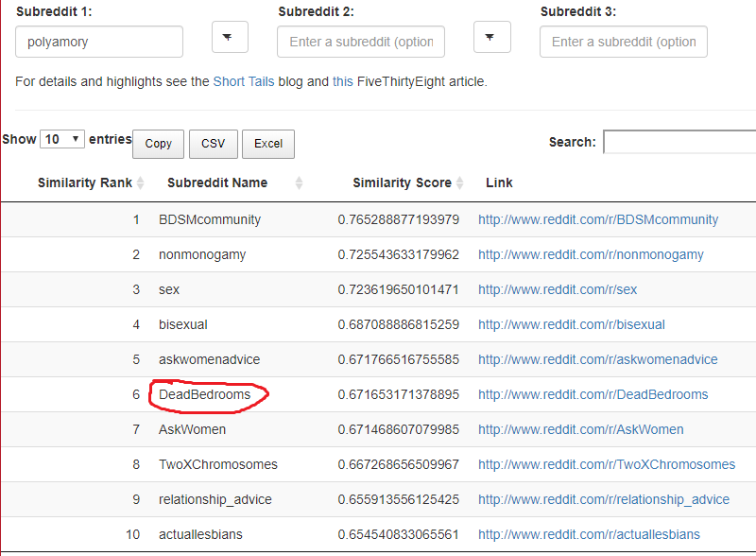
Task: Open the Short Tails blog link
Action: (244, 81)
